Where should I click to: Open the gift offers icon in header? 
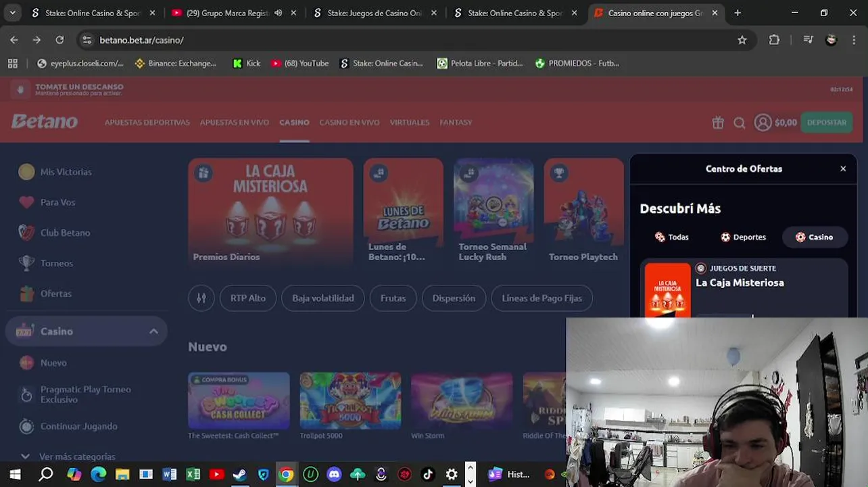718,122
